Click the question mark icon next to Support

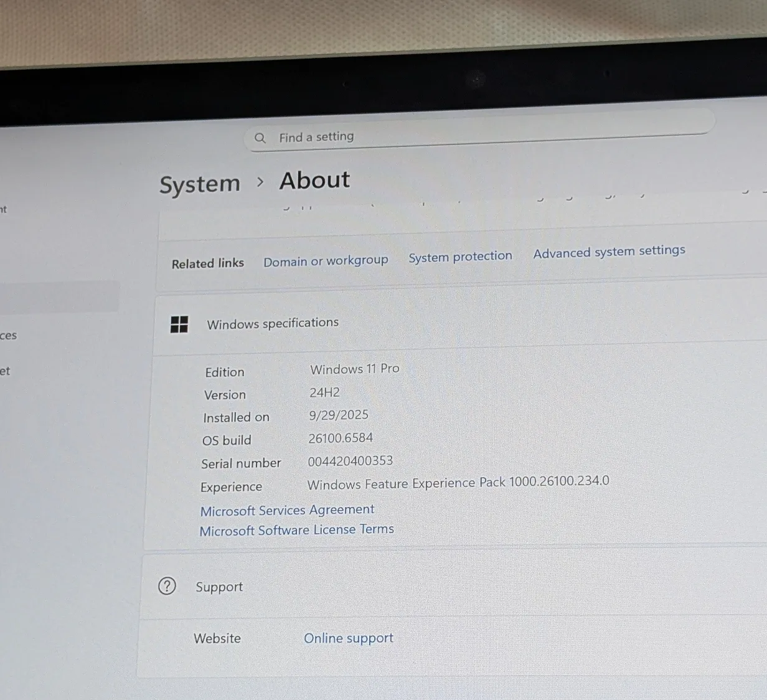coord(167,586)
